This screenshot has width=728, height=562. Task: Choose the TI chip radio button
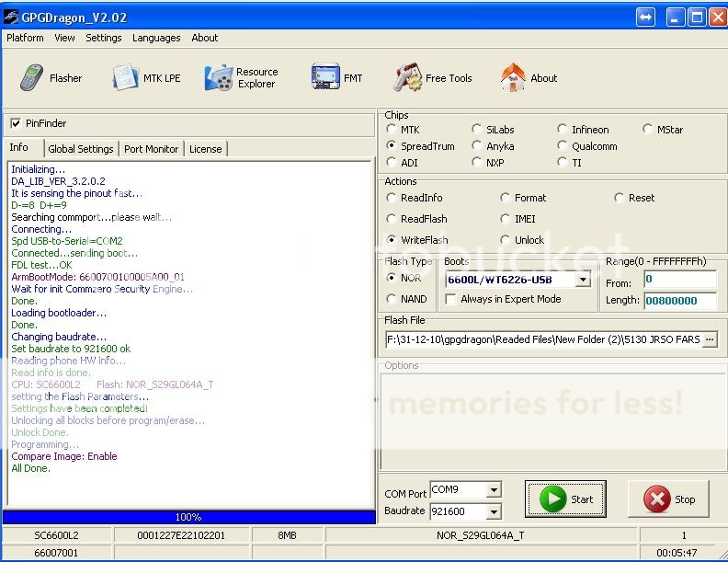pyautogui.click(x=562, y=163)
